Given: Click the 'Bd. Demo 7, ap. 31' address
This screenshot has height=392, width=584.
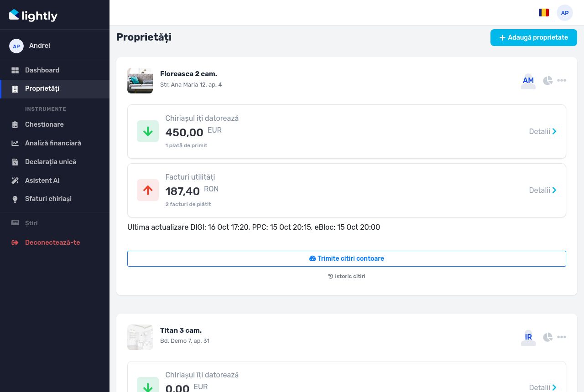Looking at the screenshot, I should [x=185, y=341].
